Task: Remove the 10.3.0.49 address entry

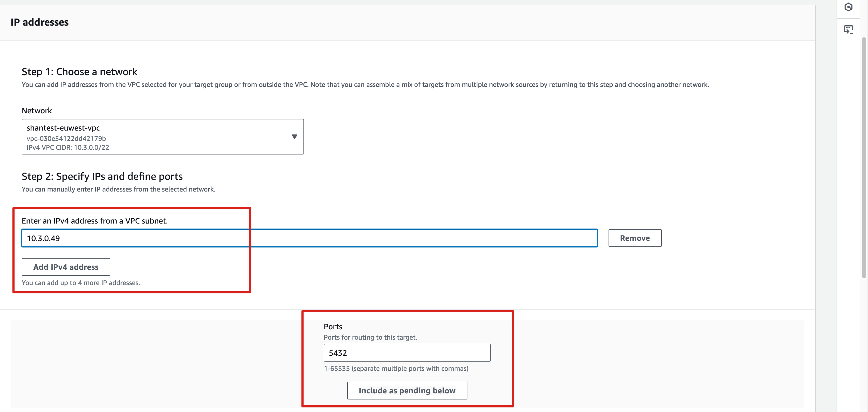Action: pyautogui.click(x=635, y=238)
